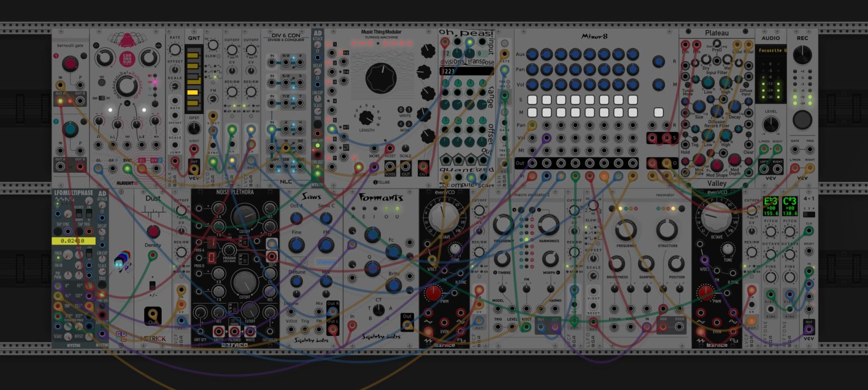Open the Focusrite audio device selector

(x=771, y=51)
